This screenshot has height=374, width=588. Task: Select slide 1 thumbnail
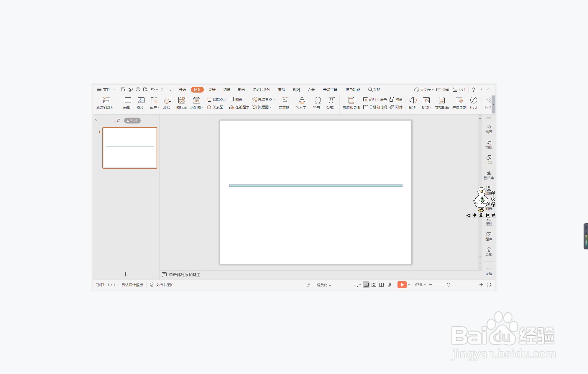130,148
